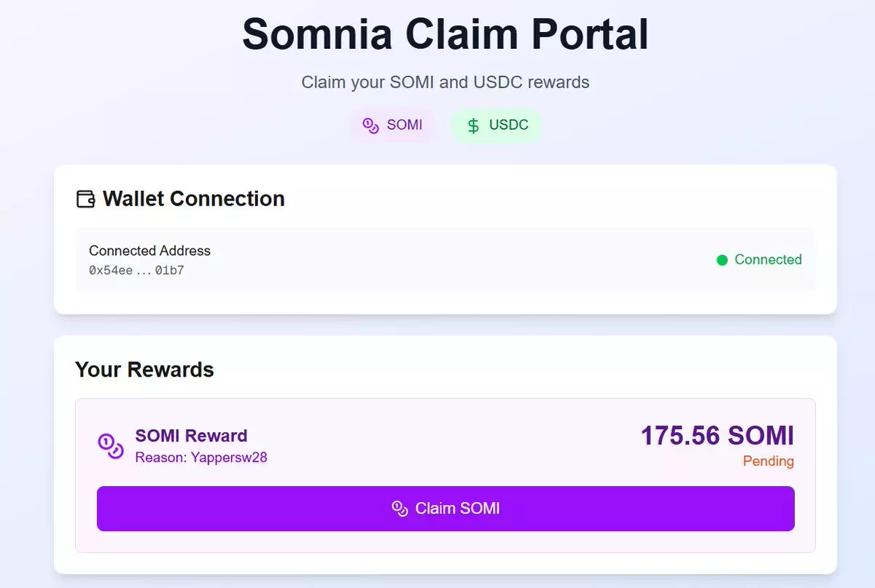Select the USDC token badge label

pos(508,125)
